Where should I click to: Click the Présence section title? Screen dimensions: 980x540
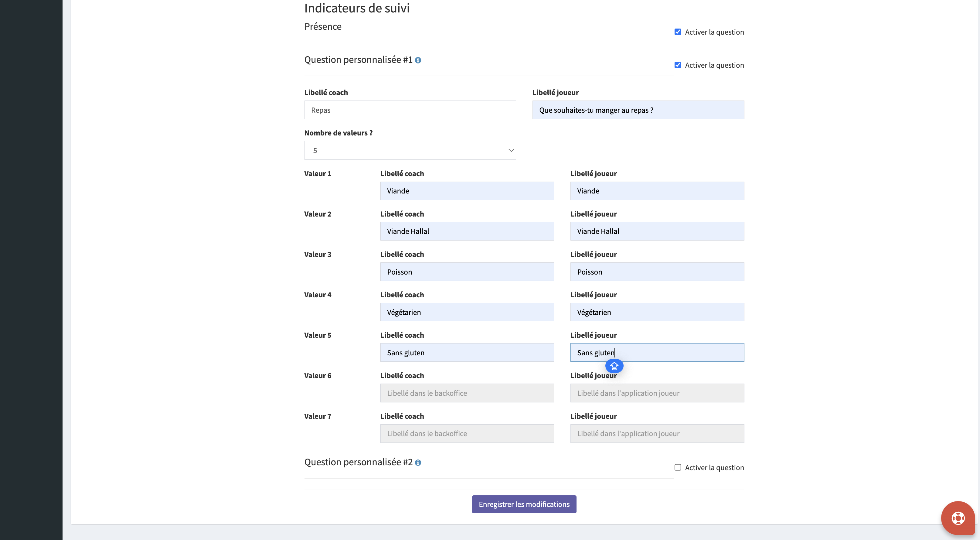pyautogui.click(x=323, y=27)
